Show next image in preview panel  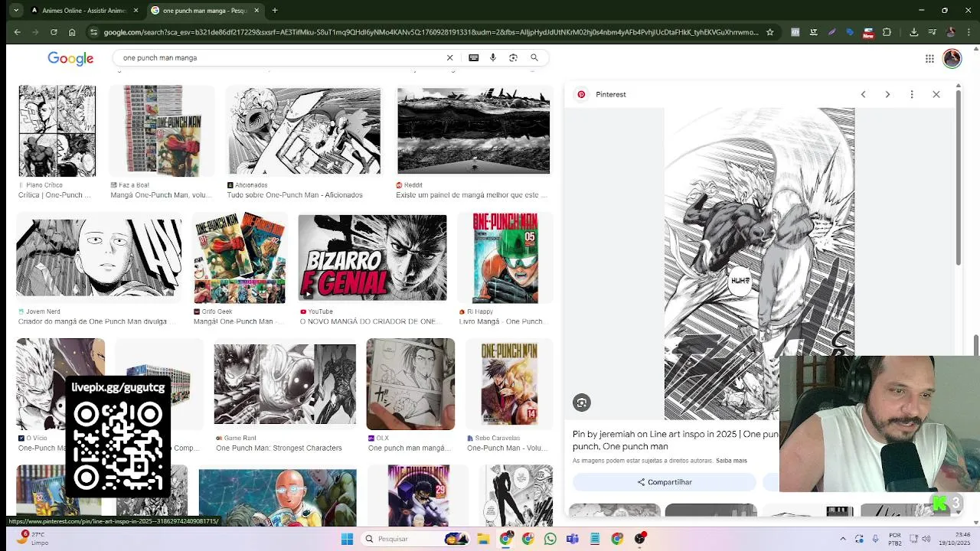(x=887, y=94)
